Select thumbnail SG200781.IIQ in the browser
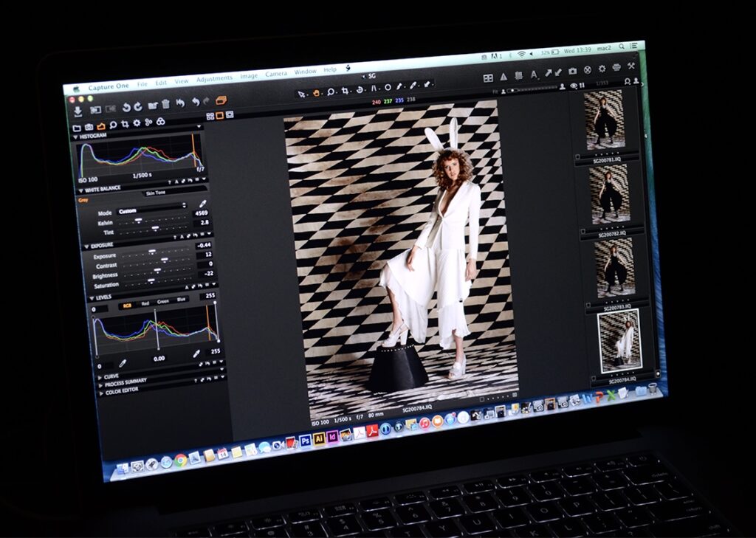This screenshot has width=756, height=538. (605, 120)
